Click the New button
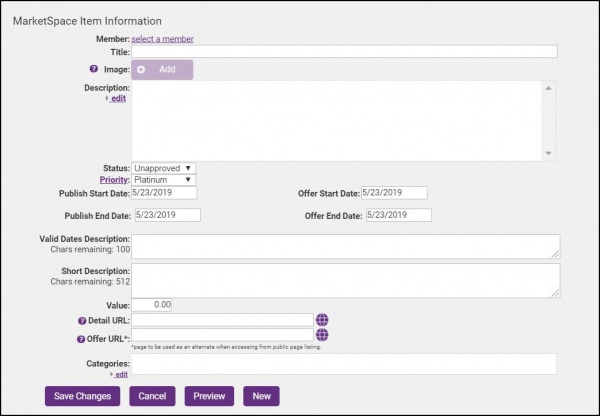600x416 pixels. [x=261, y=396]
